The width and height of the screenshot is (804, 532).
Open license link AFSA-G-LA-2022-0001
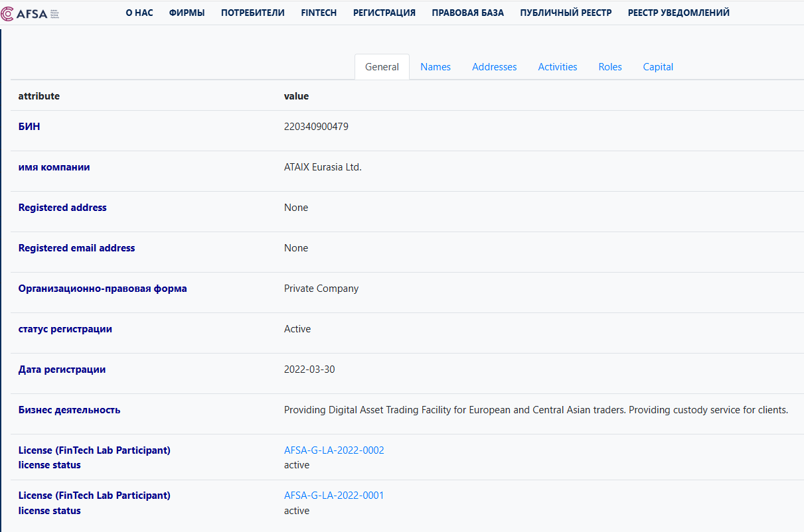pyautogui.click(x=334, y=496)
